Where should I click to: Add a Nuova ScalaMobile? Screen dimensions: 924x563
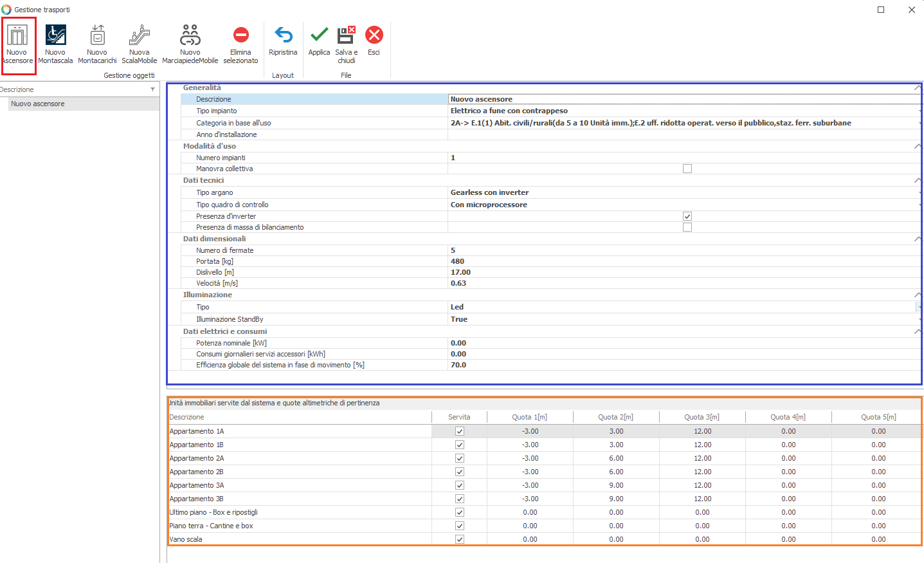click(x=140, y=36)
